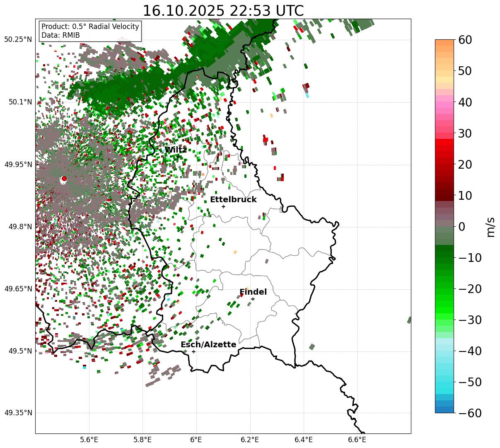Screen dimensions: 500x448
Task: Click the Wiltz city label
Action: pyautogui.click(x=176, y=150)
